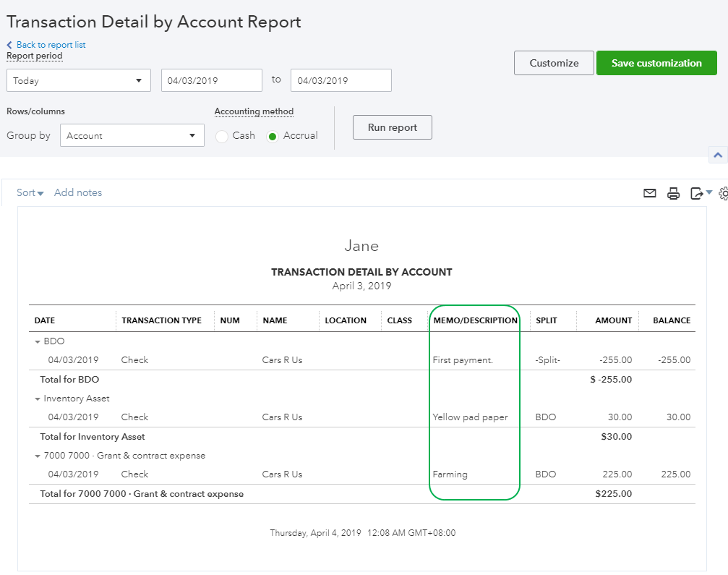Open the Report period dropdown
This screenshot has height=575, width=728.
[78, 80]
